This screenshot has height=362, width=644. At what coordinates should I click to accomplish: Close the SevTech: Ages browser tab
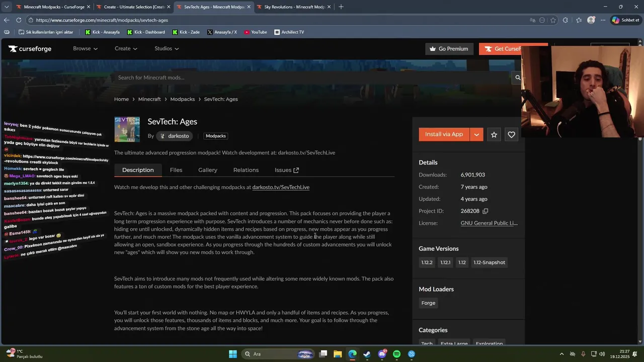tap(249, 7)
